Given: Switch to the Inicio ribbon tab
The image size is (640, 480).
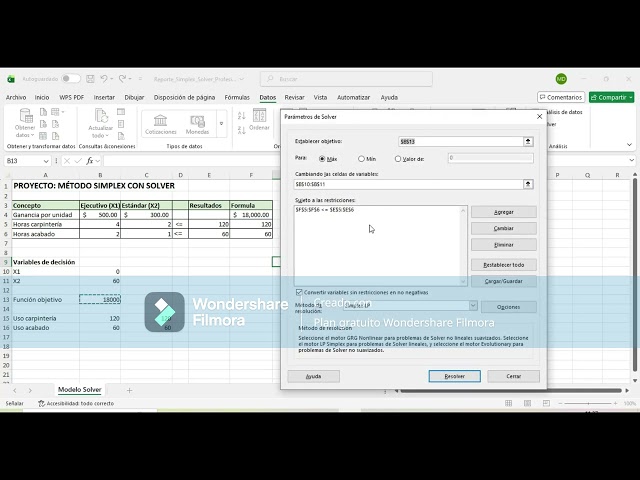Looking at the screenshot, I should click(42, 98).
